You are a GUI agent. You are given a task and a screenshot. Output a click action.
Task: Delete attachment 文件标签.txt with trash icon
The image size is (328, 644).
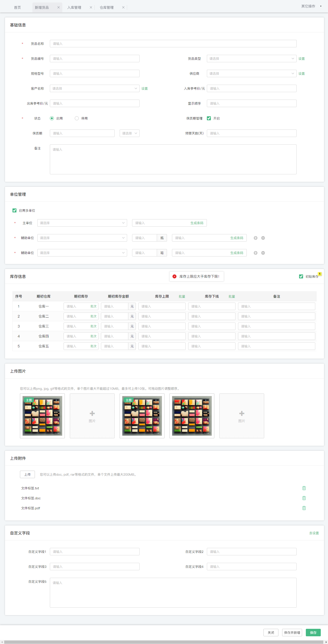[304, 488]
